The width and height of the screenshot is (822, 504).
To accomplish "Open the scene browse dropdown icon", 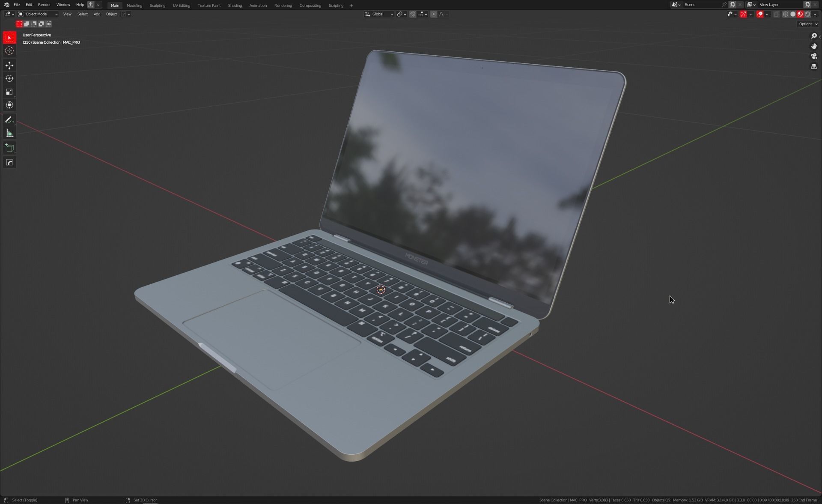I will click(x=676, y=5).
